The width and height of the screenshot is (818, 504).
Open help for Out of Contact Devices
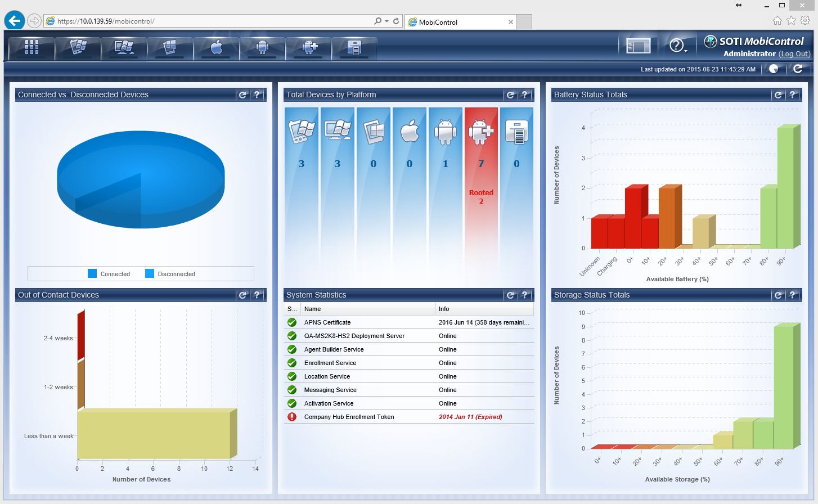coord(257,295)
